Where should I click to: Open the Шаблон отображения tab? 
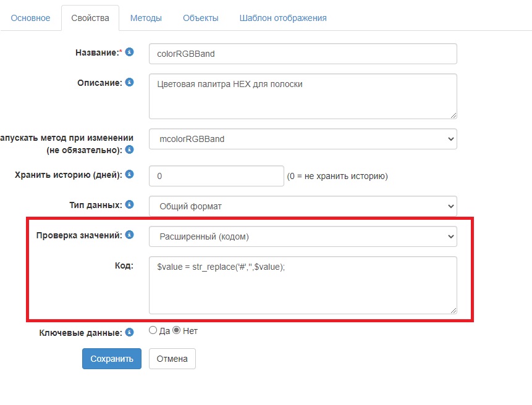[283, 18]
